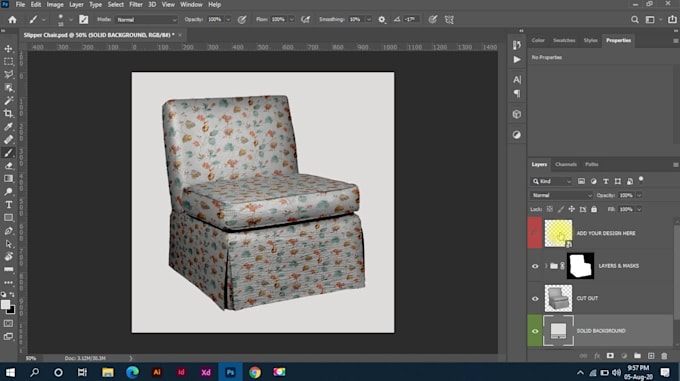Image resolution: width=680 pixels, height=381 pixels.
Task: Toggle lock all padlock
Action: click(x=594, y=209)
